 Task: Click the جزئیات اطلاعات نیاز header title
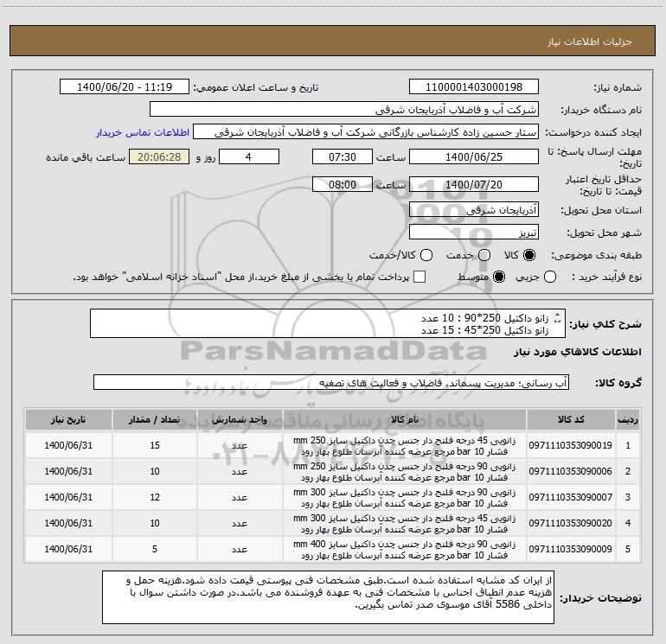[x=590, y=41]
